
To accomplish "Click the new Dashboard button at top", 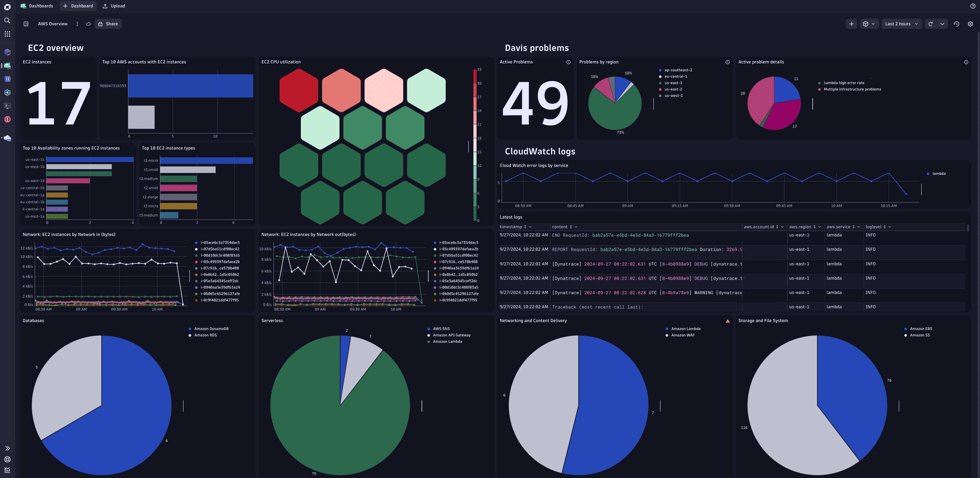I will (x=78, y=6).
